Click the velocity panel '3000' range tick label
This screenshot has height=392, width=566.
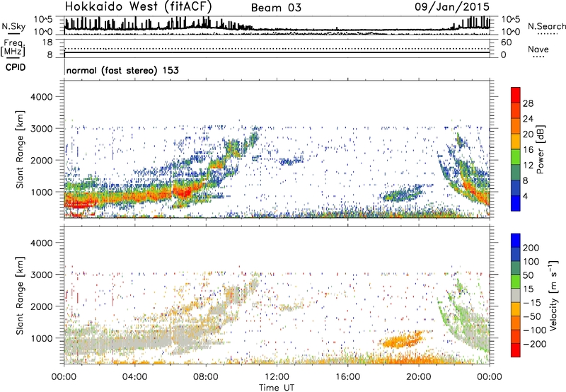tap(42, 275)
